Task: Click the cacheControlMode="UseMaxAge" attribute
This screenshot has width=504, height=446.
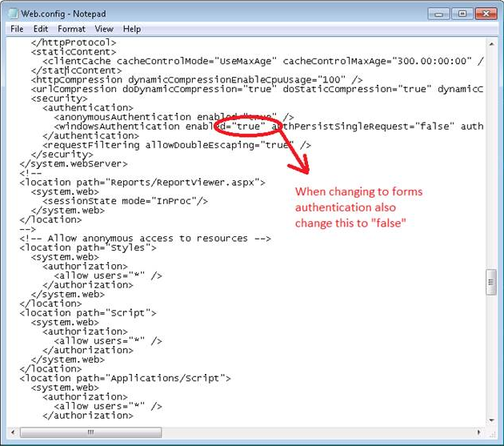Action: pos(196,61)
